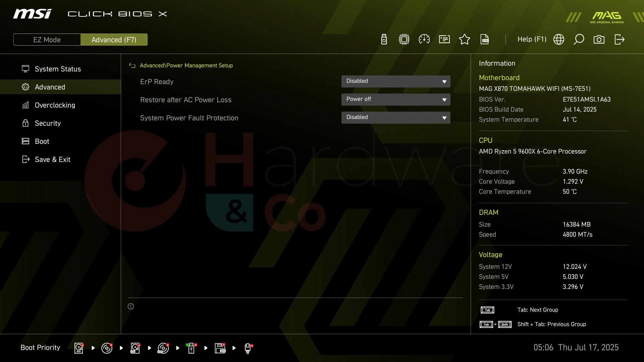Image resolution: width=644 pixels, height=362 pixels.
Task: Open the System Power Fault Protection dropdown
Action: point(396,118)
